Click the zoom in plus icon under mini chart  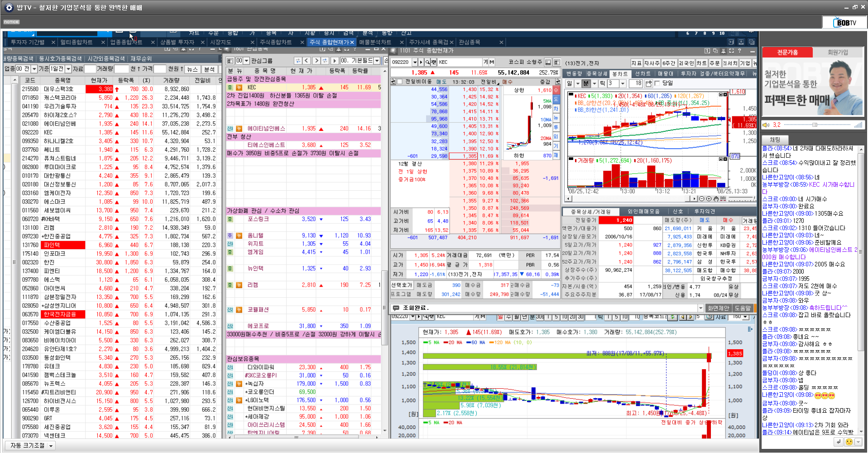[x=709, y=198]
